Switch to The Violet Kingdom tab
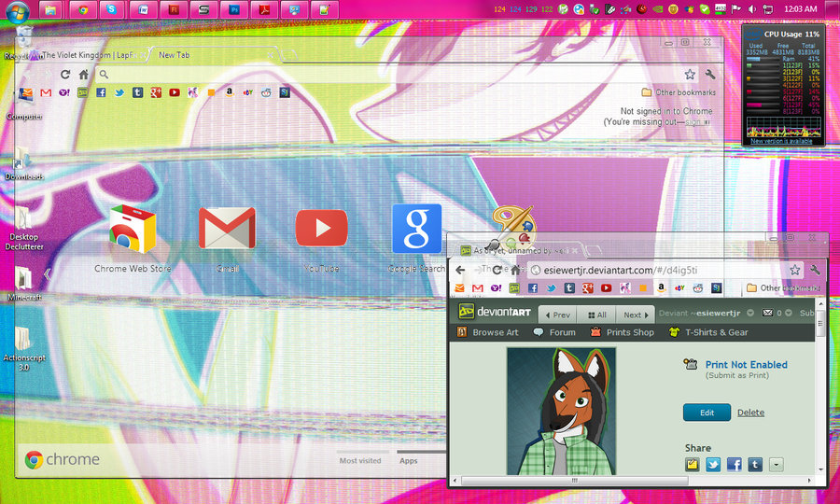 (x=89, y=55)
